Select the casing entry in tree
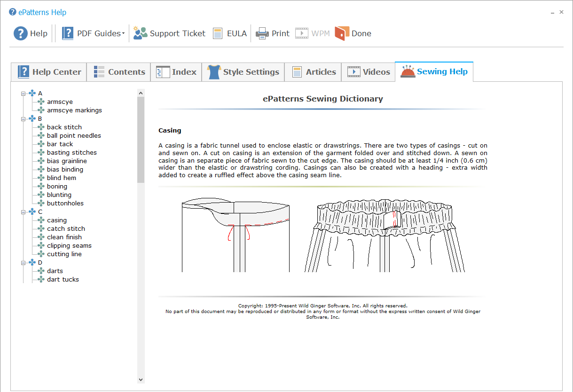This screenshot has width=573, height=392. tap(57, 220)
